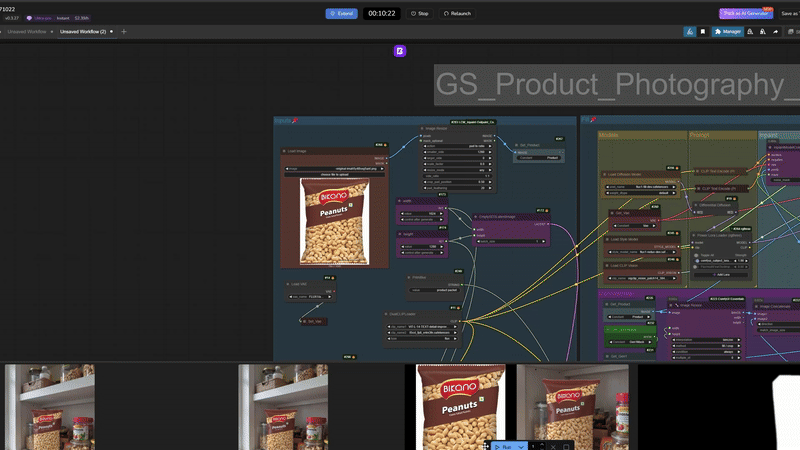
Task: Click batch_size field in EmptySD3LatentImage
Action: point(511,241)
